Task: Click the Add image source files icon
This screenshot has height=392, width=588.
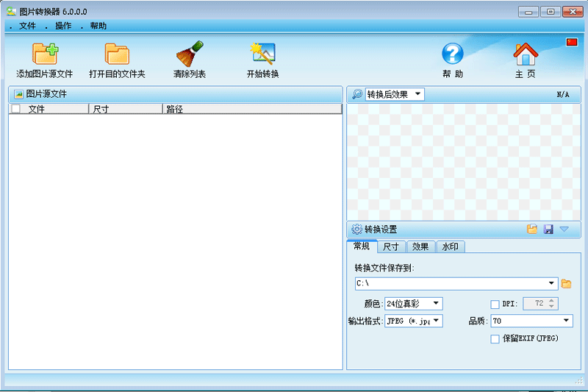Action: point(45,54)
